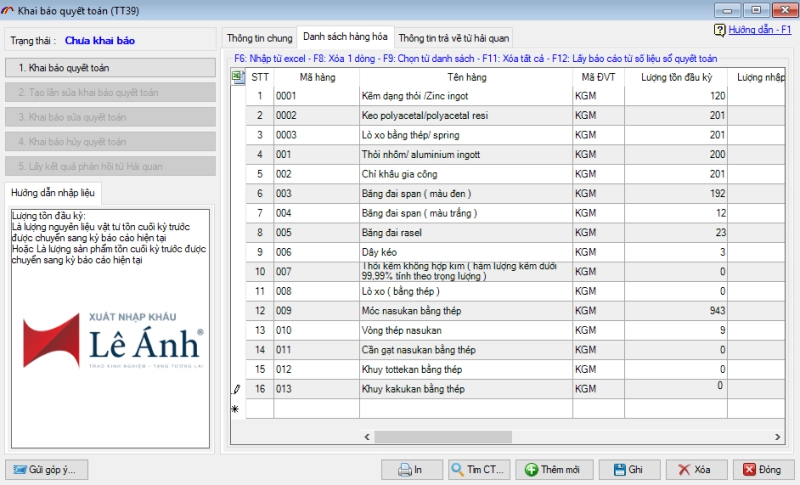Click the Gửi góp ý feedback button
Image resolution: width=800 pixels, height=485 pixels.
point(48,469)
